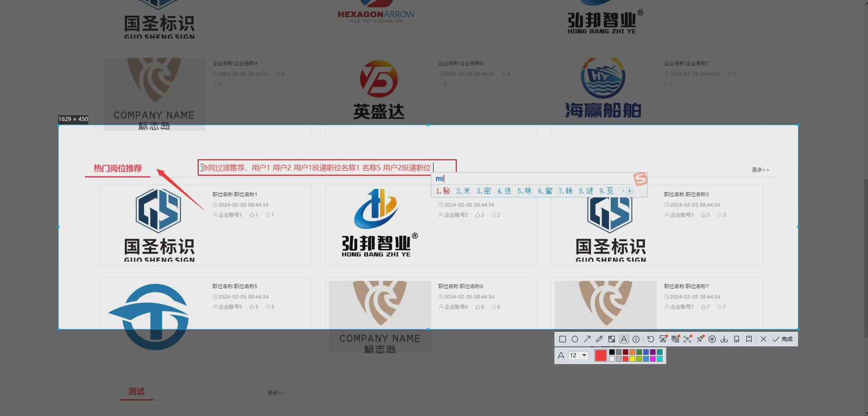Image resolution: width=868 pixels, height=416 pixels.
Task: Click the next-page arrow in the pinyin candidates
Action: (630, 191)
